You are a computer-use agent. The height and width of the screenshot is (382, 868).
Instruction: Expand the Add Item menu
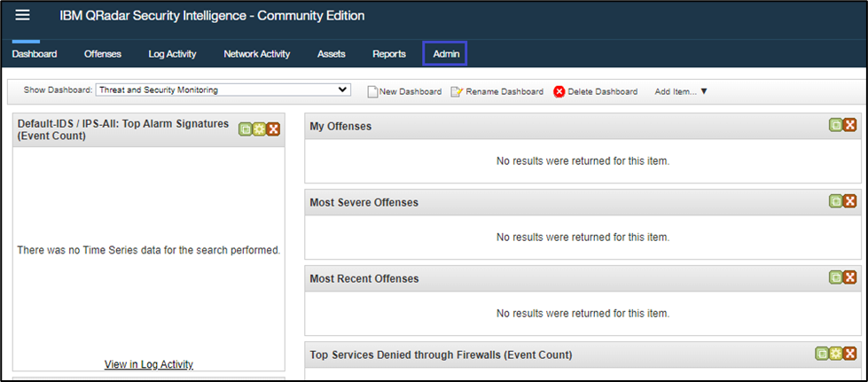680,91
